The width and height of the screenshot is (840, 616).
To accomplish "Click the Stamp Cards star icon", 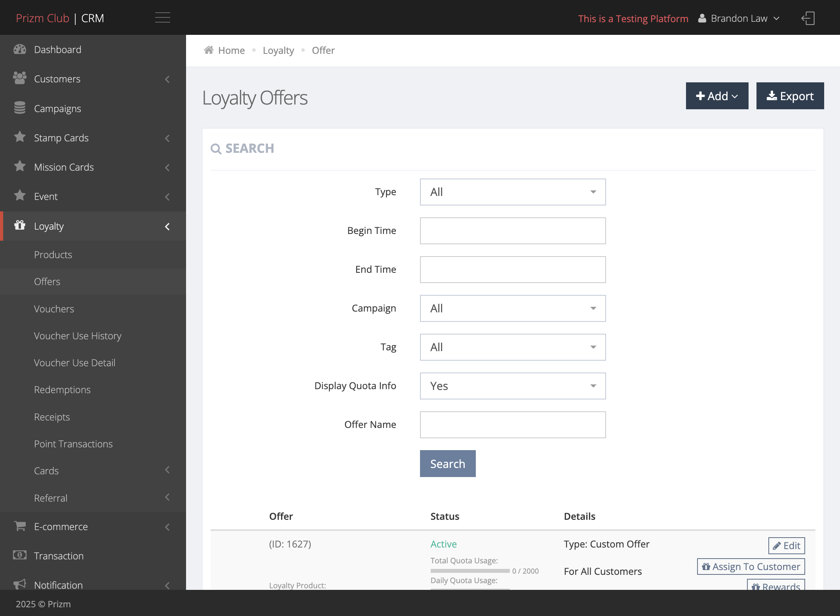I will click(x=20, y=137).
